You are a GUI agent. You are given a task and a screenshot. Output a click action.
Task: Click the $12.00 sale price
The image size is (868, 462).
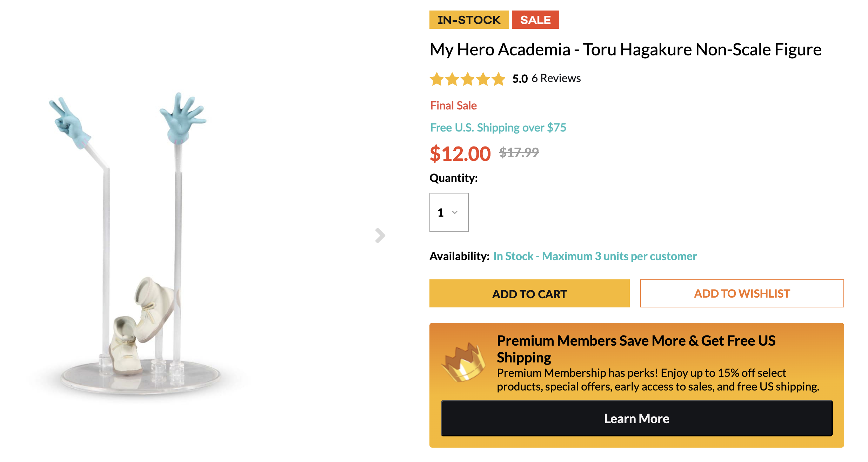460,154
